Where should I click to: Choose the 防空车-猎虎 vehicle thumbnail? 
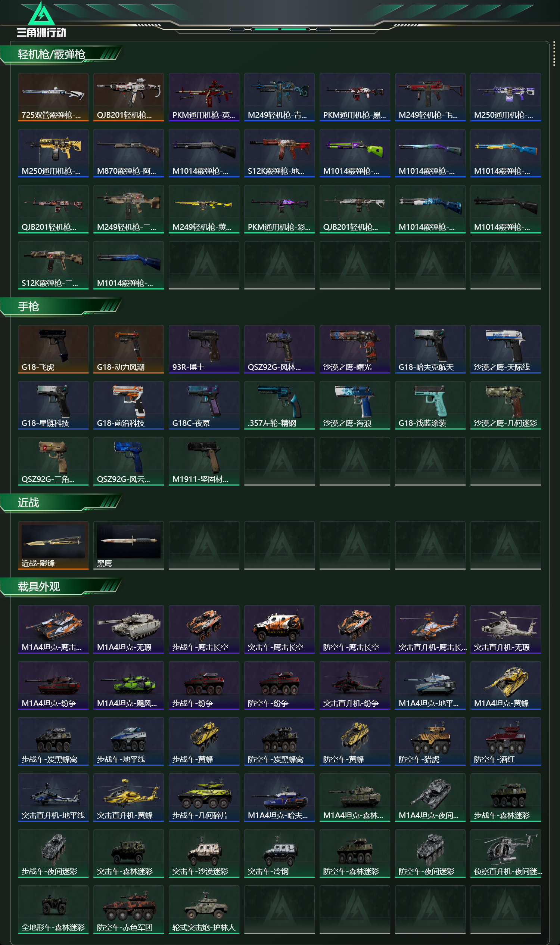click(x=430, y=741)
